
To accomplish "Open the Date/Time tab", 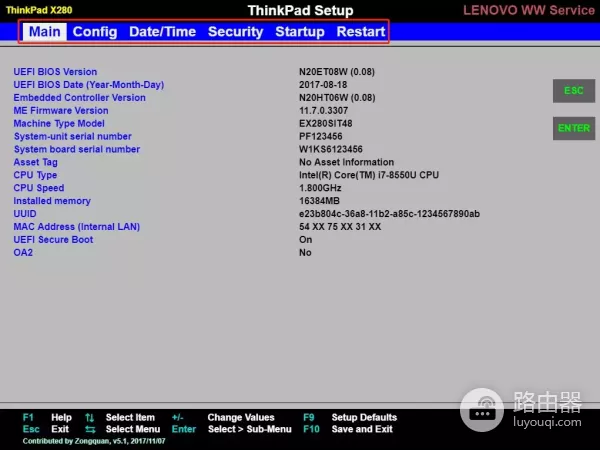I will click(x=163, y=32).
